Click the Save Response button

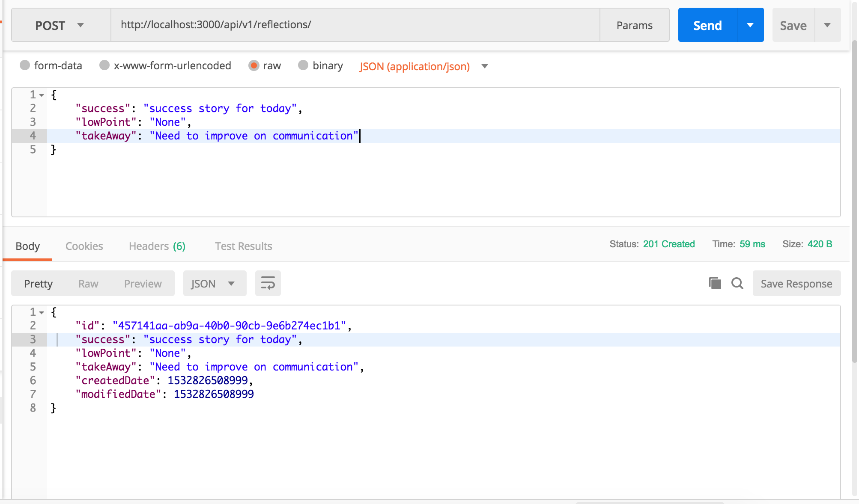pyautogui.click(x=796, y=284)
